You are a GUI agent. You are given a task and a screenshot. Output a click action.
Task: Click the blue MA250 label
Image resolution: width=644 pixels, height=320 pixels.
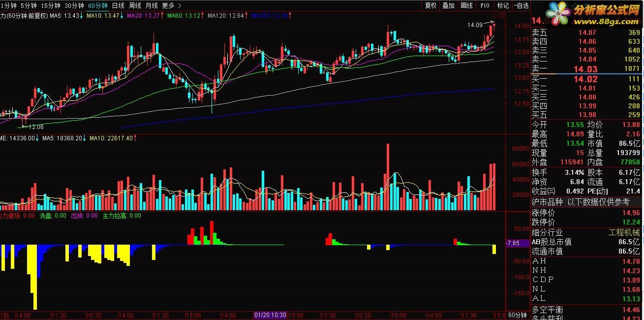271,15
